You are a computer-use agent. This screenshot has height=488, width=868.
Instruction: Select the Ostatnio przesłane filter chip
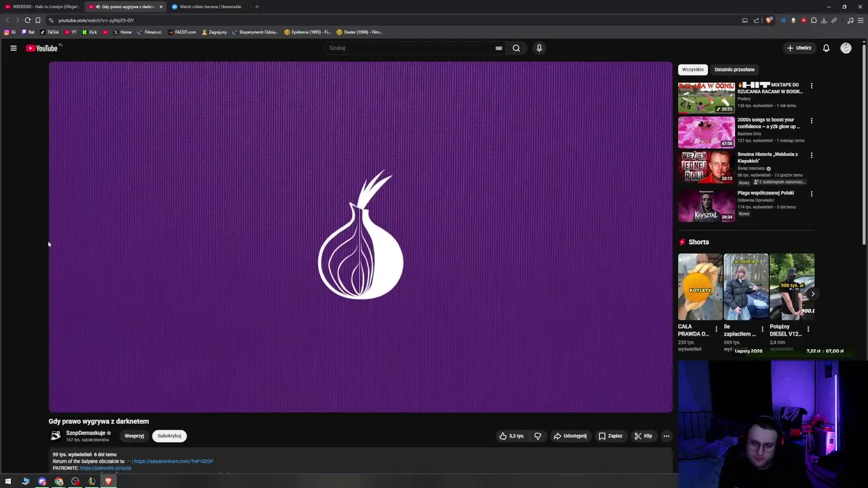734,69
